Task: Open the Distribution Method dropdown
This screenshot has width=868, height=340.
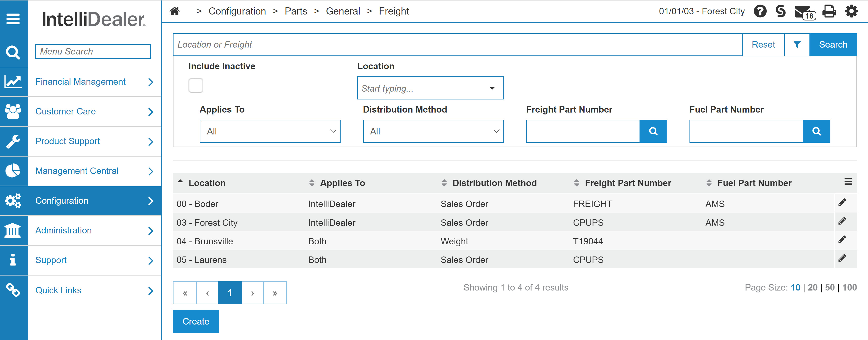Action: pos(433,131)
